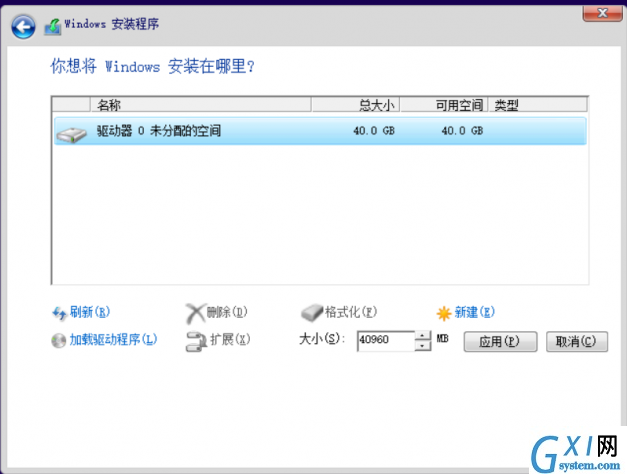Decrease size with the spinner down arrow
The height and width of the screenshot is (474, 627).
423,346
